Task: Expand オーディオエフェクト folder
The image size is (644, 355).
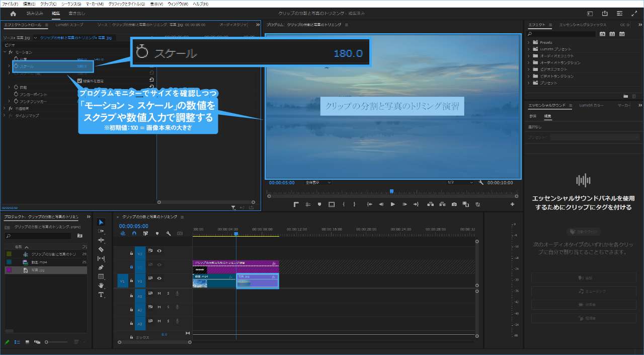Action: (529, 56)
